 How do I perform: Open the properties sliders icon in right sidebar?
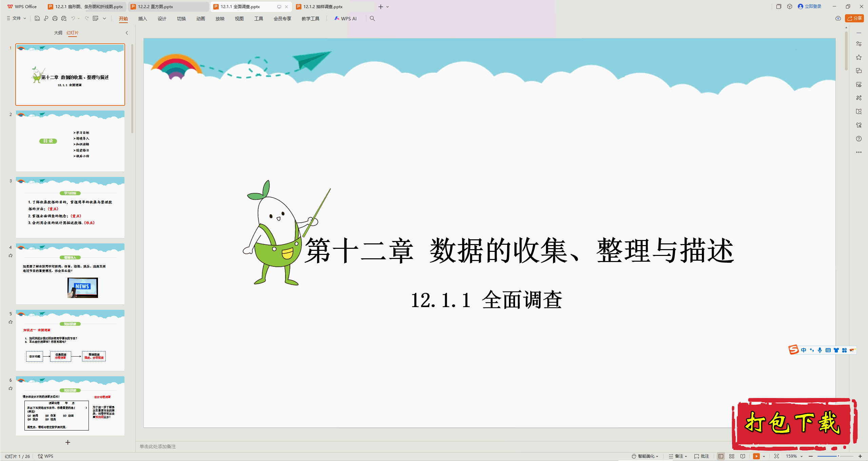click(859, 44)
